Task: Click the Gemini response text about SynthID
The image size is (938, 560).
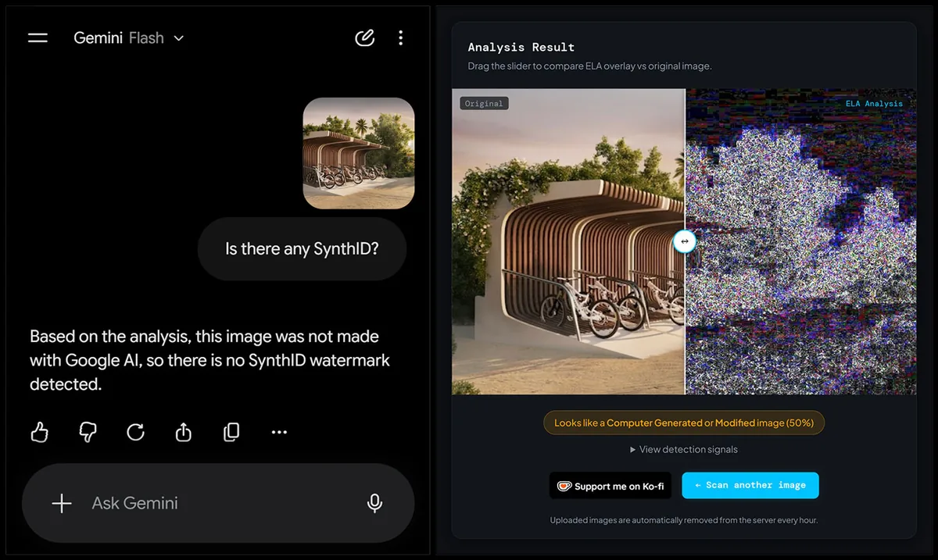Action: (209, 360)
